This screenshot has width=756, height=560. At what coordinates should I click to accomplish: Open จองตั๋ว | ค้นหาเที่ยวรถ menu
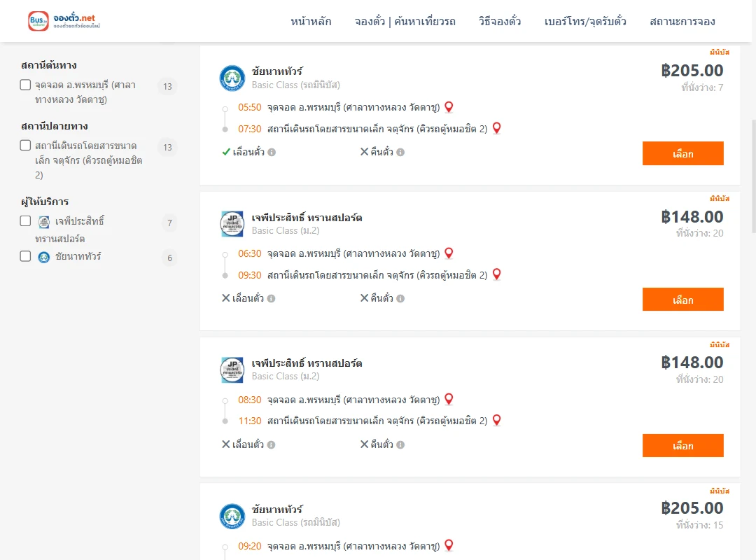point(405,21)
